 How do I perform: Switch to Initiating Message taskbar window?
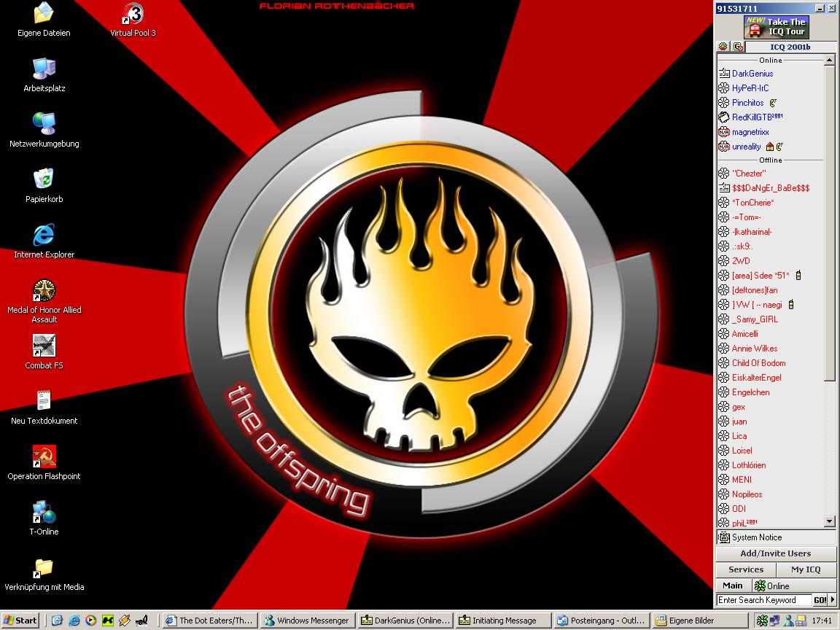coord(504,621)
